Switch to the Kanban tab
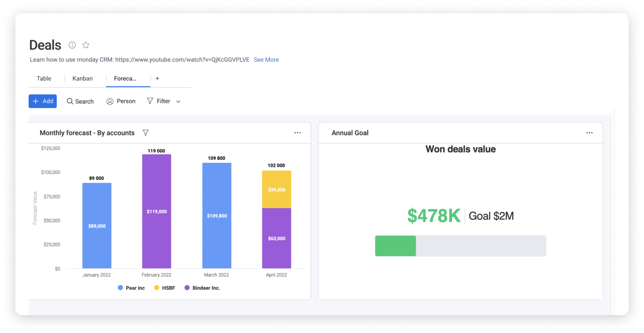 pos(82,79)
